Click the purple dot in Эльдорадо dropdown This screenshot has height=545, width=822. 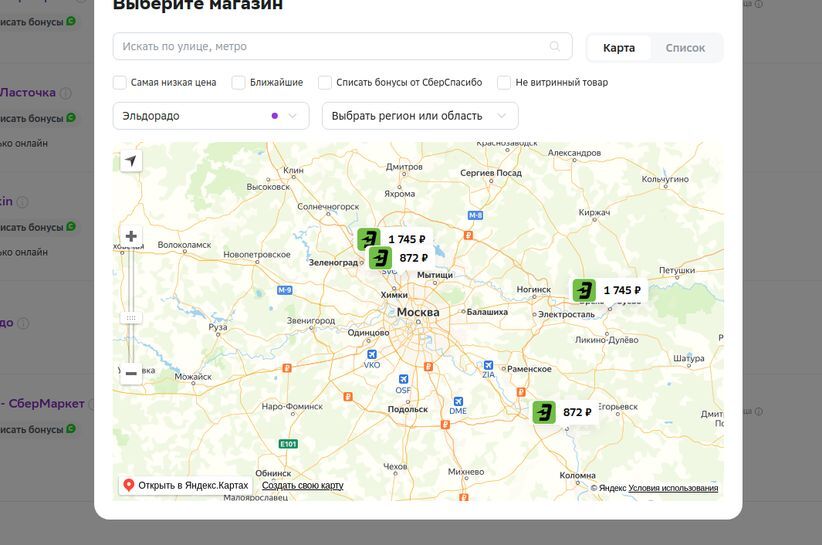pos(275,116)
